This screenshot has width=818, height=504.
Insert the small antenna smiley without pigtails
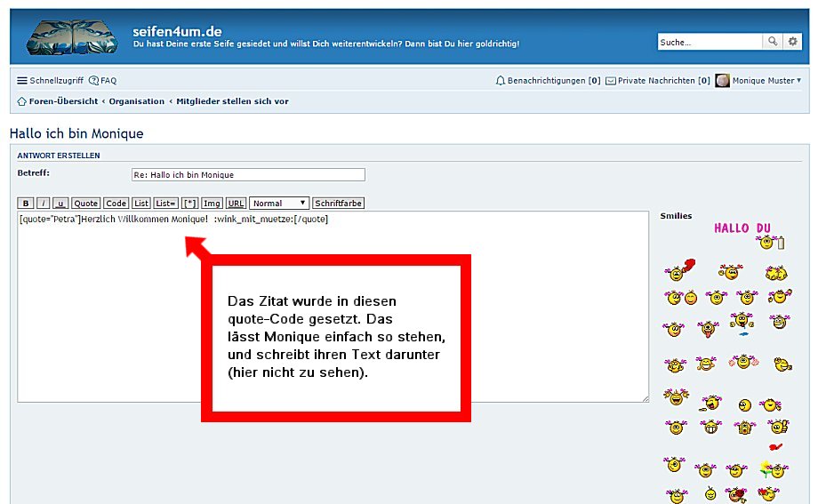point(710,493)
